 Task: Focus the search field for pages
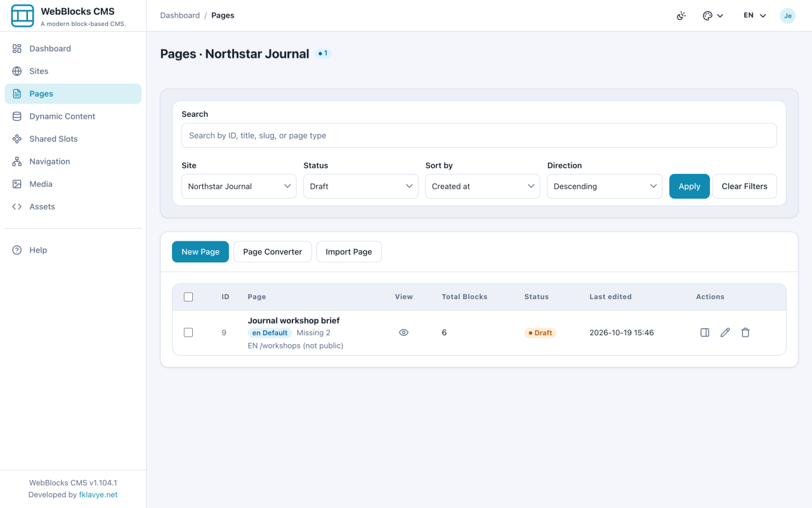coord(479,135)
